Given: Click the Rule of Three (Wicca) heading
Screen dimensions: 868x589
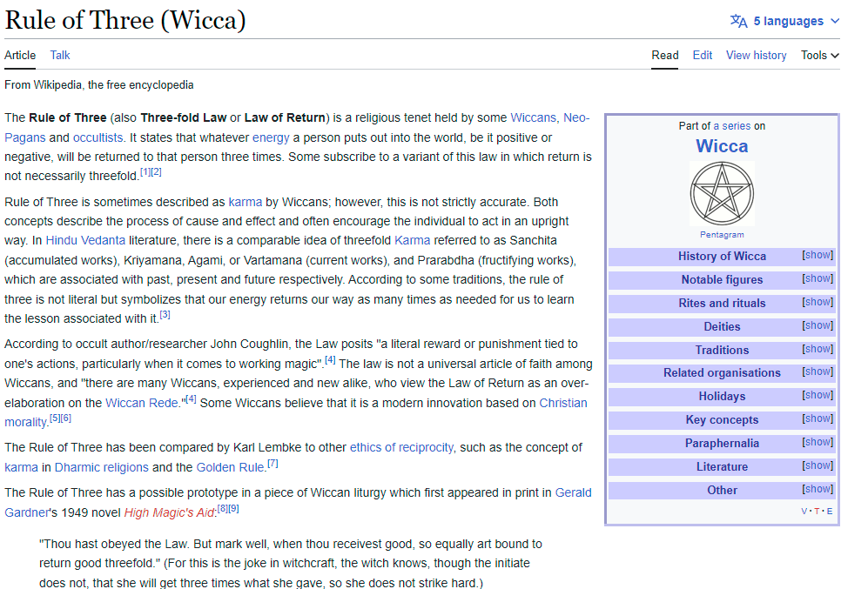Looking at the screenshot, I should click(x=125, y=21).
